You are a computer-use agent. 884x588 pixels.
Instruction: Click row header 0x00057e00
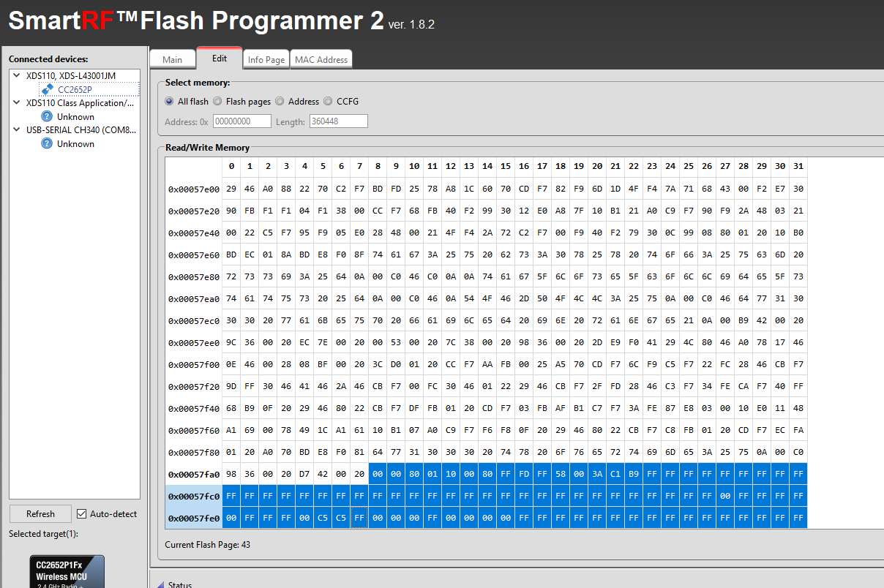pyautogui.click(x=194, y=189)
